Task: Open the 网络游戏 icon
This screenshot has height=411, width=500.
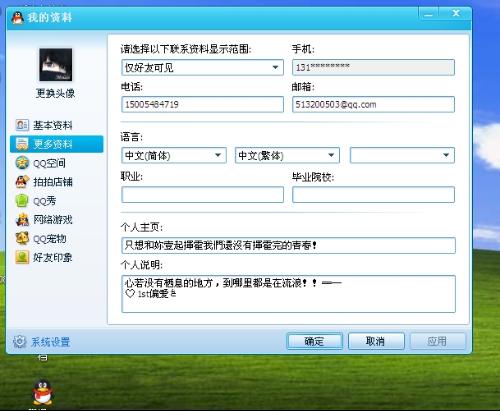Action: (x=22, y=219)
